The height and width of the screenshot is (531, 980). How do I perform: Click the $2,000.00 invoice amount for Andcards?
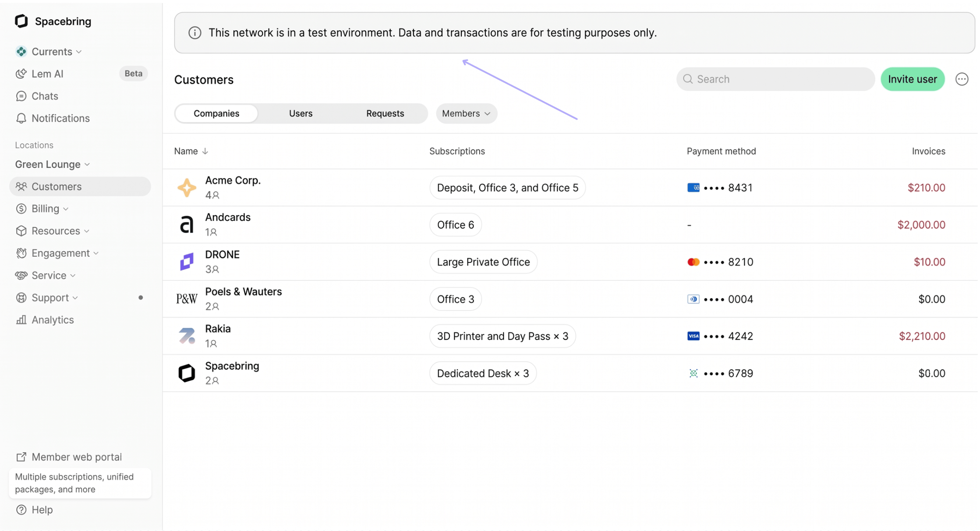tap(921, 225)
